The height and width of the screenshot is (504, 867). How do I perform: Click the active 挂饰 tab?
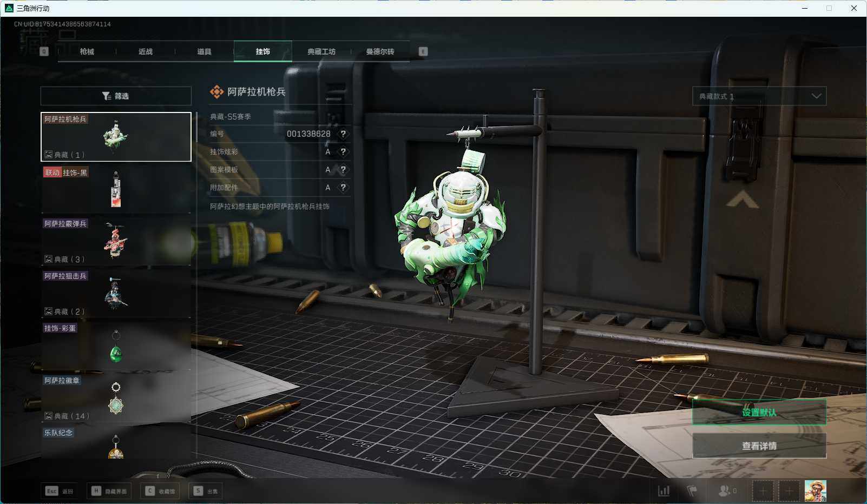(x=263, y=51)
